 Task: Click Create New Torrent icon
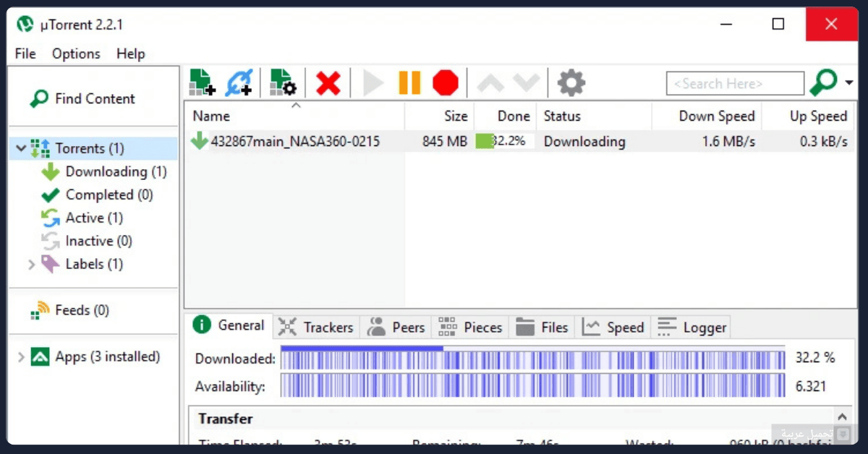(283, 82)
